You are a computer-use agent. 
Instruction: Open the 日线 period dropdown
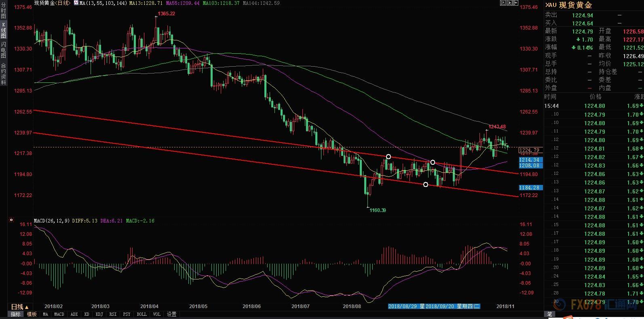pyautogui.click(x=19, y=307)
